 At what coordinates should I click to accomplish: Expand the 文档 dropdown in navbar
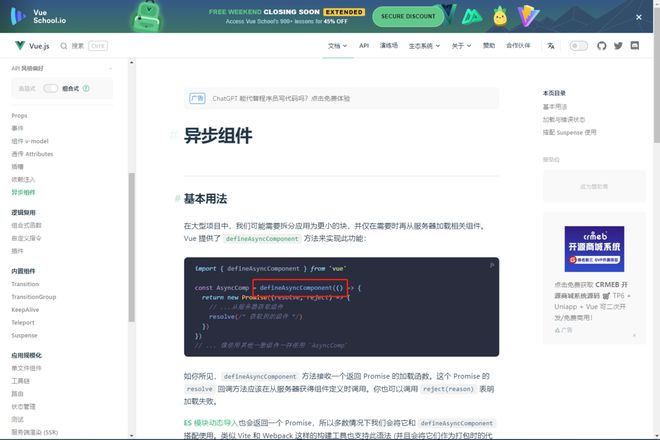pos(338,45)
